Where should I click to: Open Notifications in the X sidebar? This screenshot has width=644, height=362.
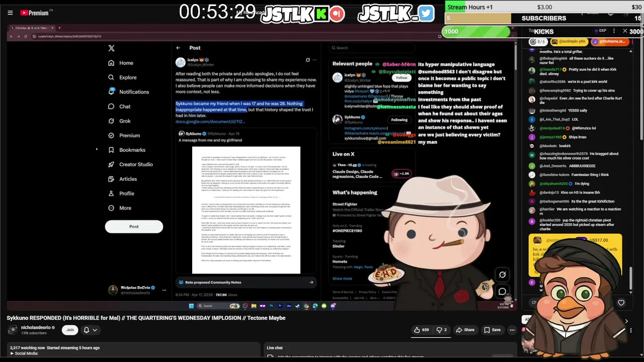pos(129,92)
